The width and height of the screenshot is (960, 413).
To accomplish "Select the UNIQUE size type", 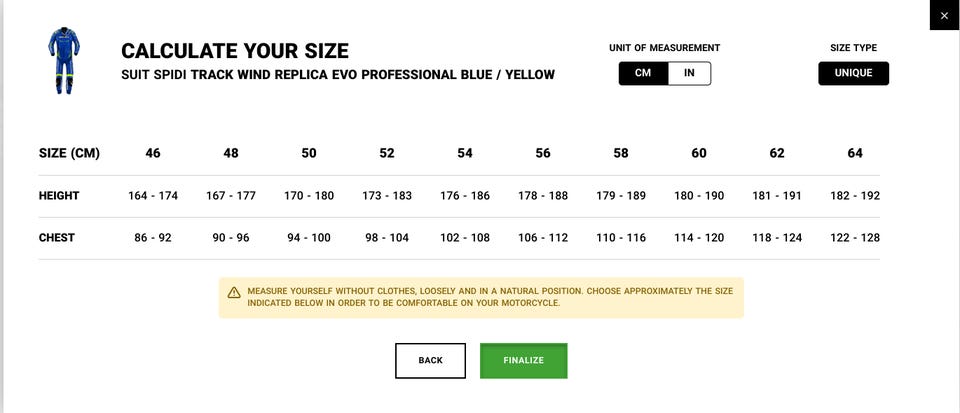I will point(853,73).
